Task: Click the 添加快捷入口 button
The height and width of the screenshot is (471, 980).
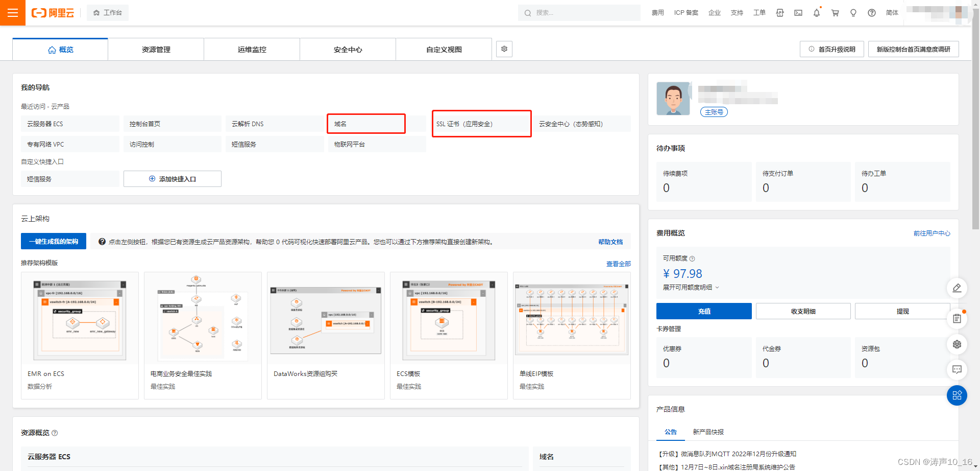Action: coord(173,179)
